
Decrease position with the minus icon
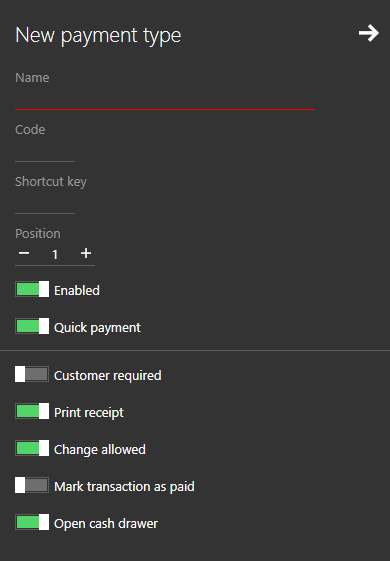pos(24,253)
